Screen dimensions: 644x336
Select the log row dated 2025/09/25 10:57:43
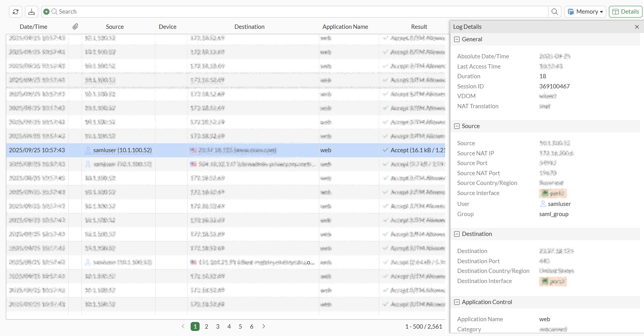(x=226, y=150)
